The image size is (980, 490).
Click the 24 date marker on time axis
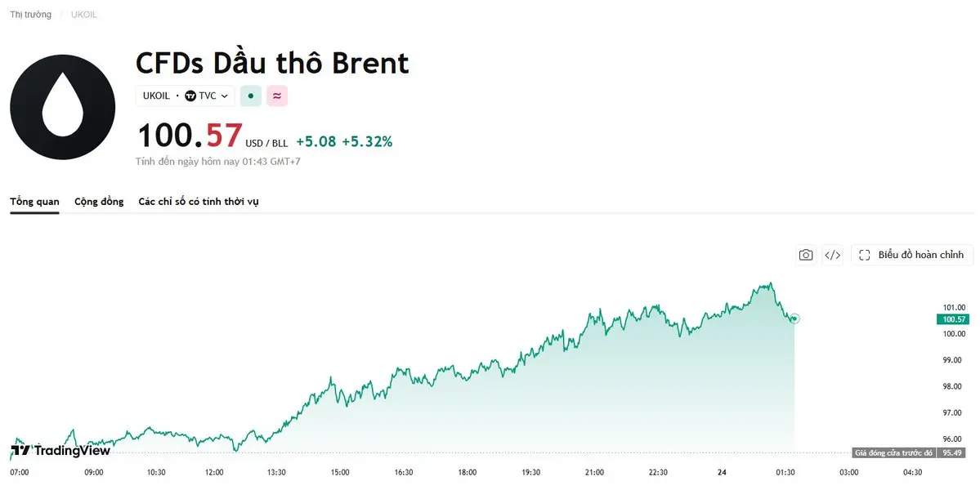722,473
